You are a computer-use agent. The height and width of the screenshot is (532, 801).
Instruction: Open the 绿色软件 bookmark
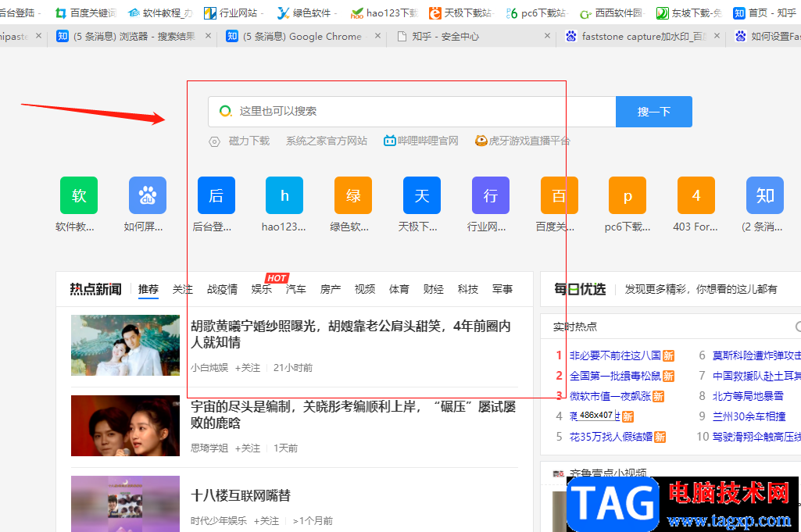306,12
